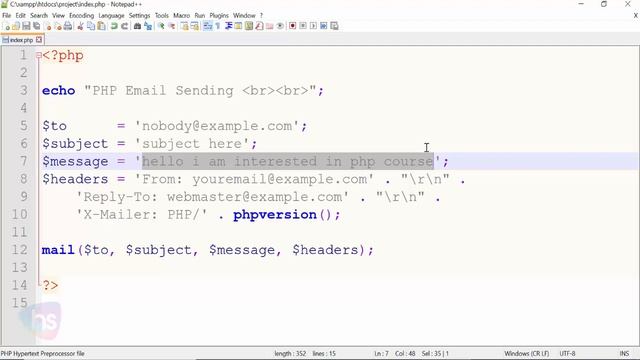Image resolution: width=640 pixels, height=360 pixels.
Task: Open the Edit menu
Action: click(x=20, y=16)
